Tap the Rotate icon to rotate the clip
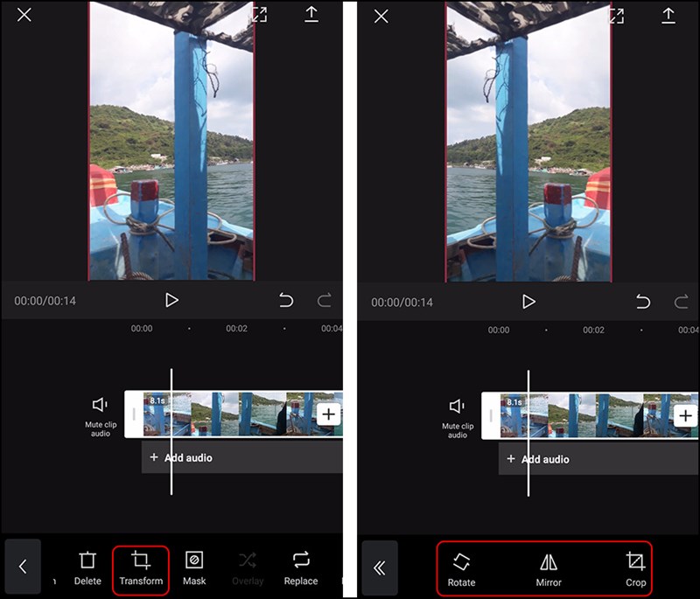 (x=462, y=568)
